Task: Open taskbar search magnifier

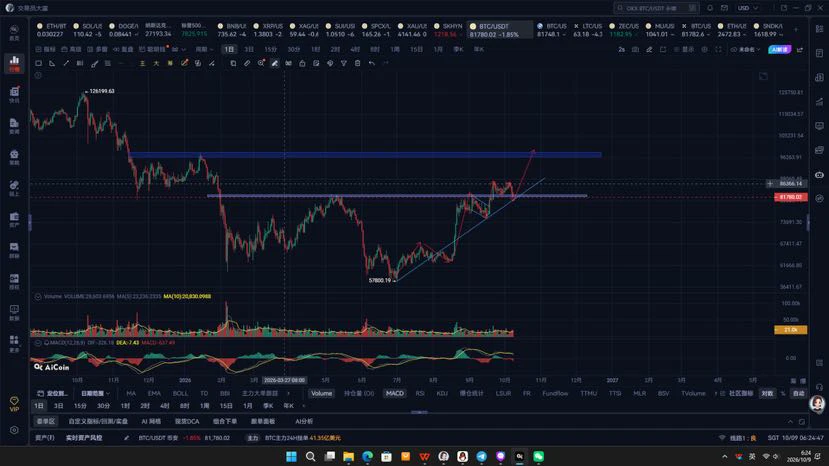Action: [310, 456]
